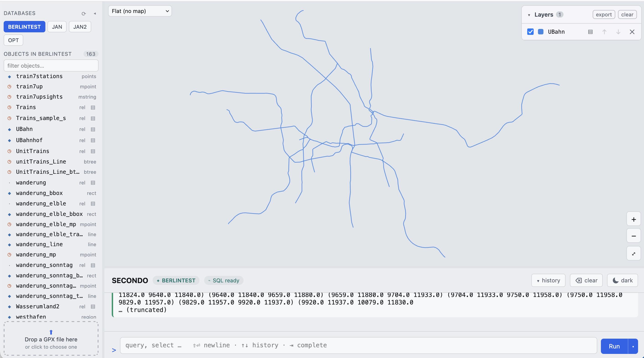Open table icon for wanderung_elble
The width and height of the screenshot is (644, 358).
pos(93,204)
